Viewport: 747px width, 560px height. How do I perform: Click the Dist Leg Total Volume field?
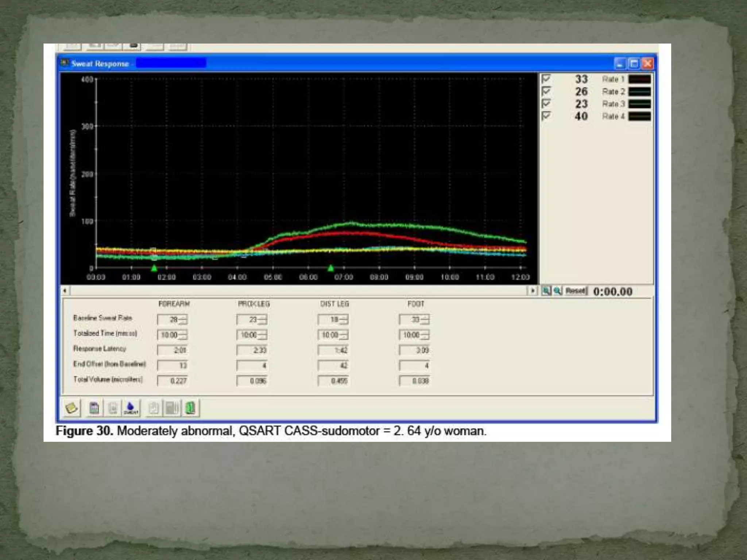tap(333, 381)
